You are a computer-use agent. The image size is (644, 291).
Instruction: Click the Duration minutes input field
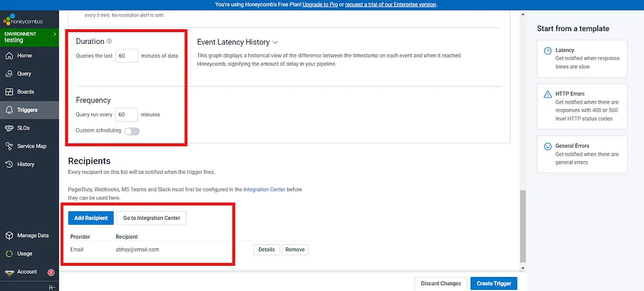tap(126, 56)
